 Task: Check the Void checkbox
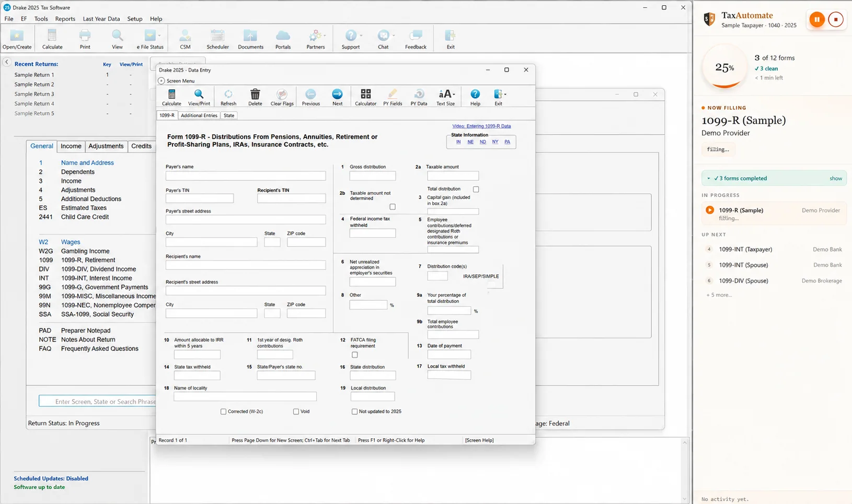click(296, 412)
